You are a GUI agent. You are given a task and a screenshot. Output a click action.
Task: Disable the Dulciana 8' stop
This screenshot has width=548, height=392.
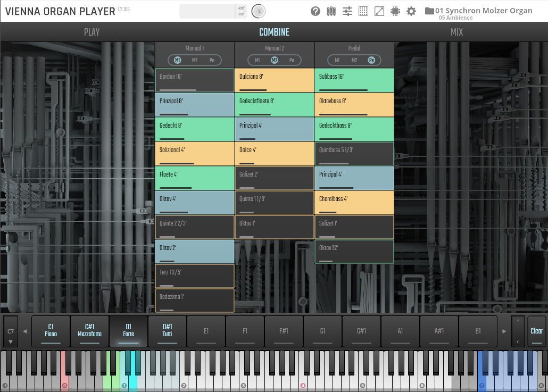coord(275,80)
